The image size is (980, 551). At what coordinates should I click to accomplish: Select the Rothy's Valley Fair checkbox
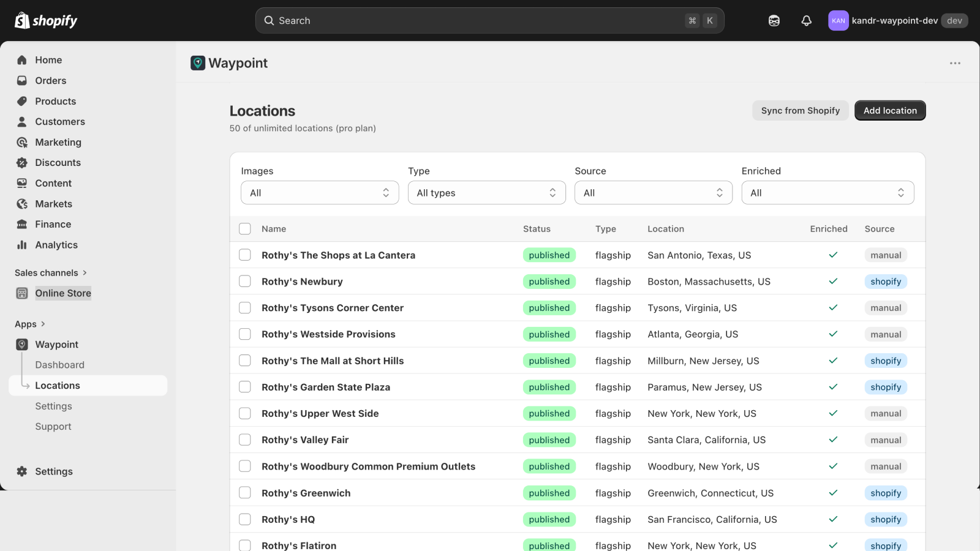(x=245, y=440)
